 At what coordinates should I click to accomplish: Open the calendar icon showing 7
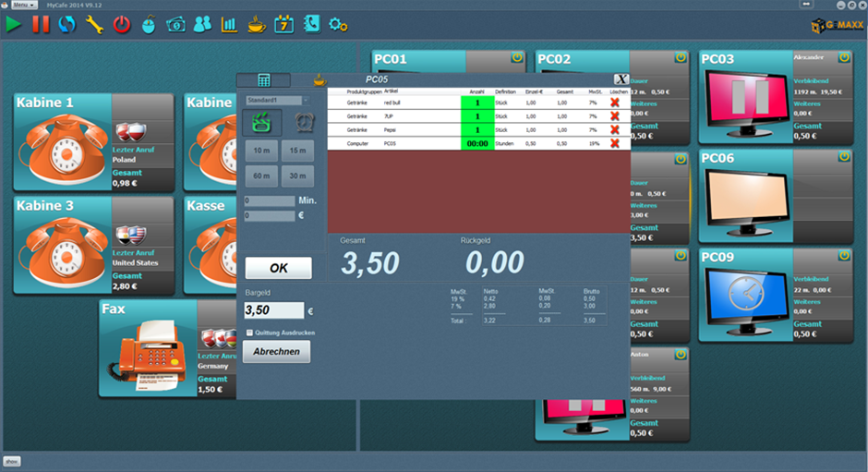(283, 25)
